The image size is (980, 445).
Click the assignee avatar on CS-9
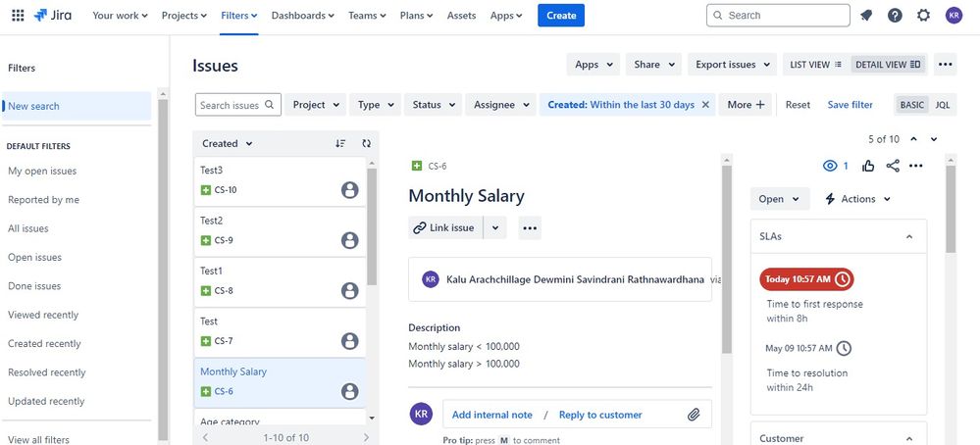coord(350,240)
